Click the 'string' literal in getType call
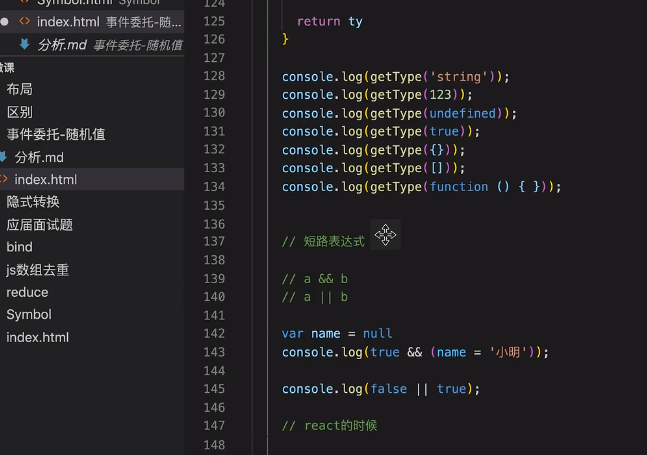The image size is (647, 455). (x=459, y=77)
